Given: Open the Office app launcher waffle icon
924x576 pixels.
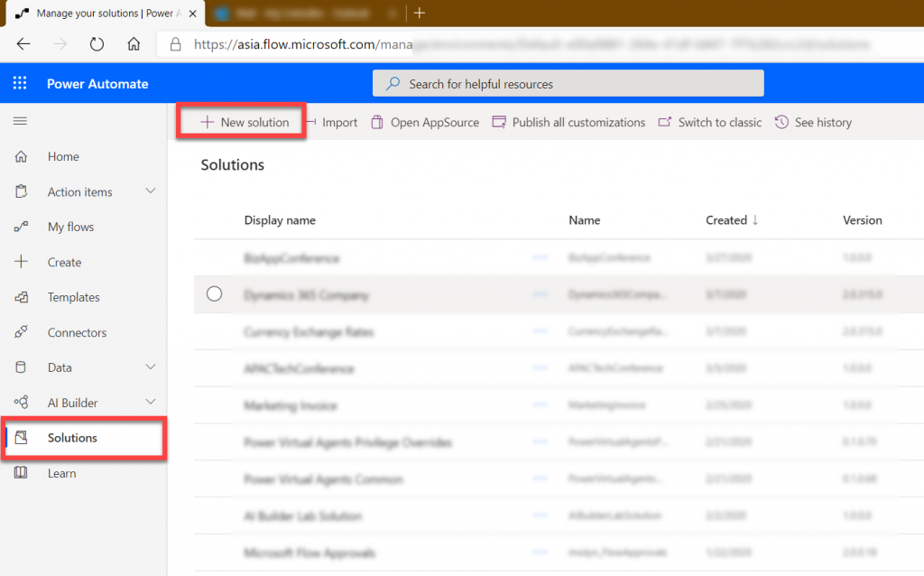Looking at the screenshot, I should point(18,83).
